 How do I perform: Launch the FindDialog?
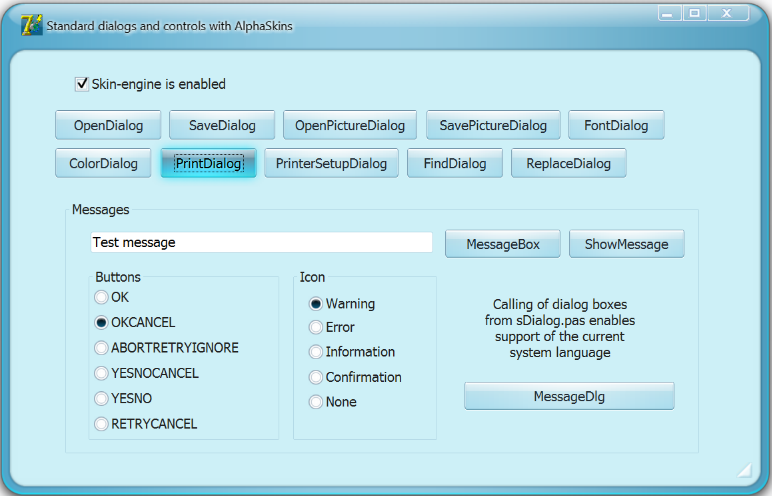(455, 164)
